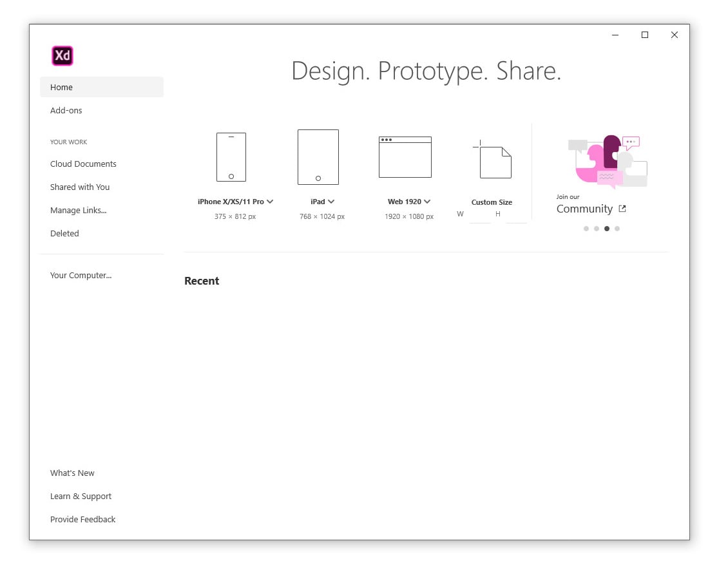Select the second carousel page dot

(x=596, y=229)
